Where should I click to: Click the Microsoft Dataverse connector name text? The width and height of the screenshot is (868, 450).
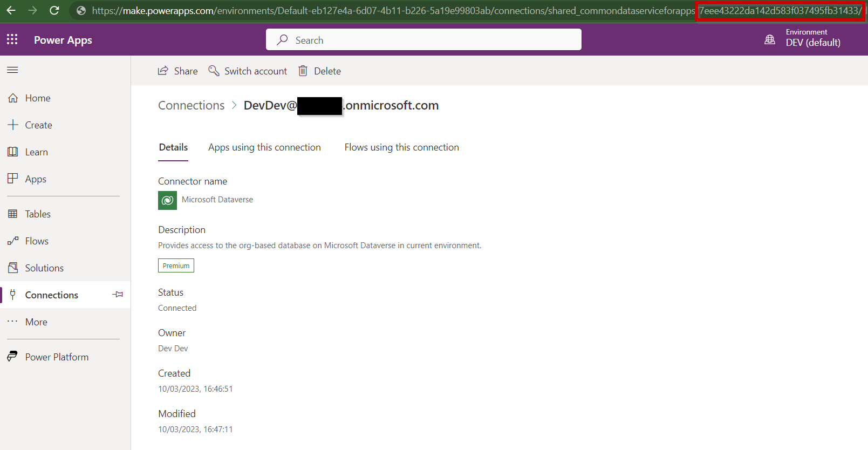(217, 200)
